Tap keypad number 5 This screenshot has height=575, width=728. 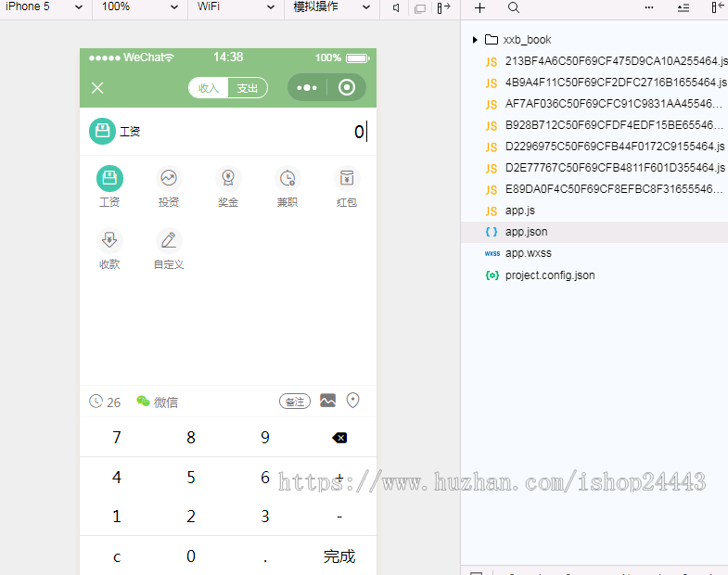pyautogui.click(x=191, y=477)
